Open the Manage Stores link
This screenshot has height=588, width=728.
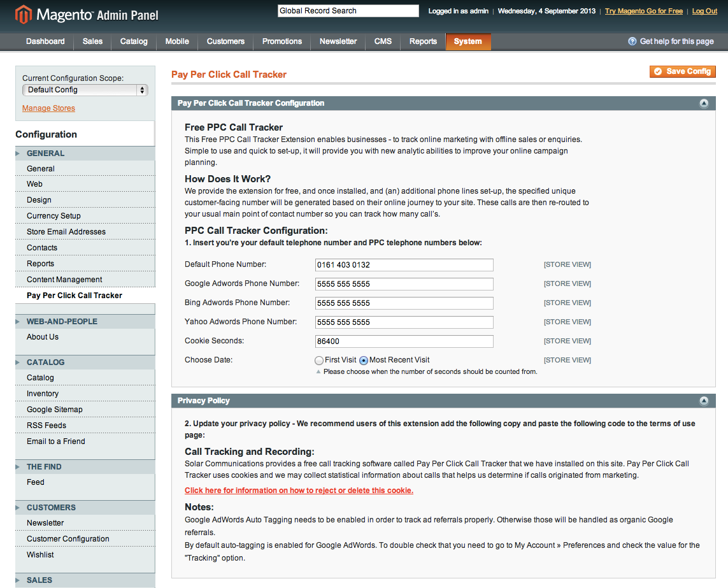coord(48,108)
